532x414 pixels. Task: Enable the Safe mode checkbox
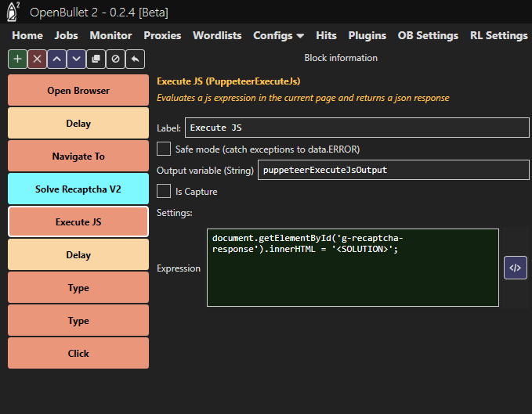click(x=164, y=149)
